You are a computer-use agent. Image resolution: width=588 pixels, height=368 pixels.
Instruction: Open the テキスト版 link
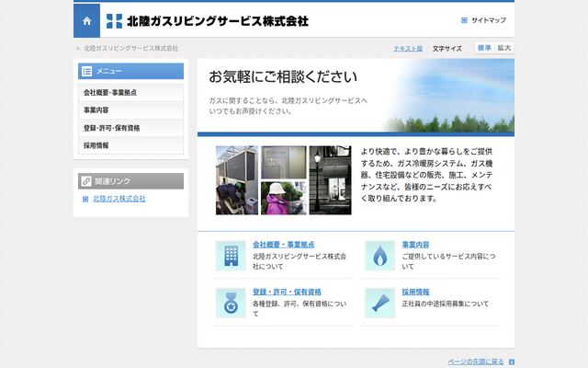(408, 49)
